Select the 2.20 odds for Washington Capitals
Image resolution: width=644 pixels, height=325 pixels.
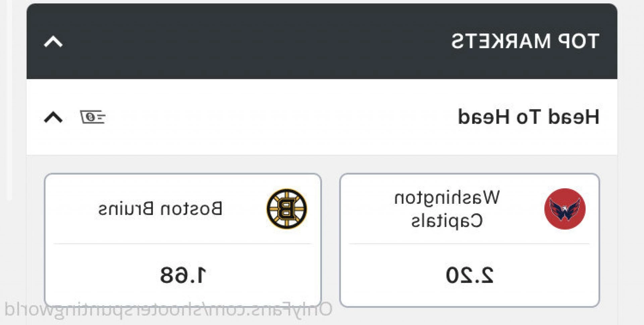[x=469, y=275]
